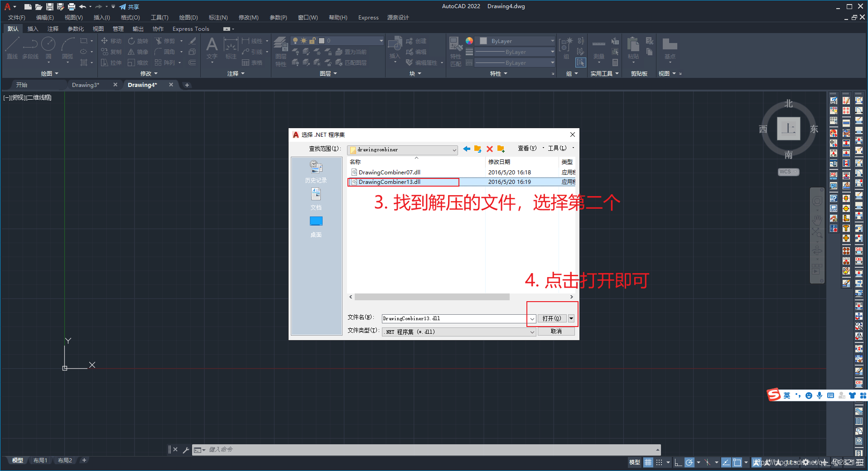Image resolution: width=868 pixels, height=471 pixels.
Task: Click the Array (阵列) tool
Action: pos(165,62)
